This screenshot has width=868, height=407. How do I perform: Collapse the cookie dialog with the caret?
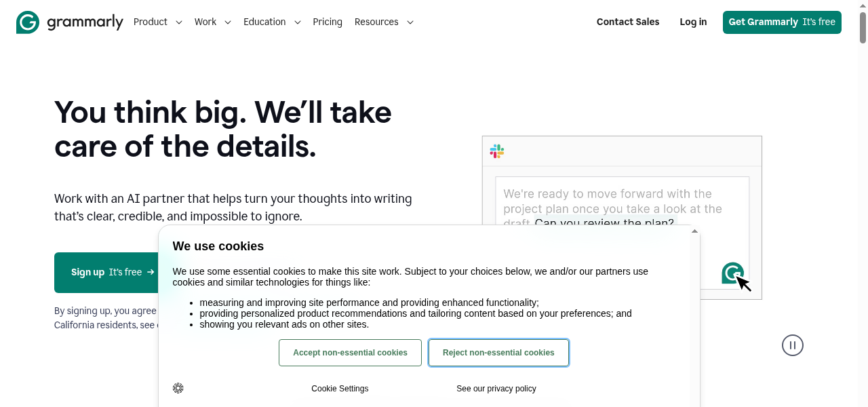pos(694,231)
